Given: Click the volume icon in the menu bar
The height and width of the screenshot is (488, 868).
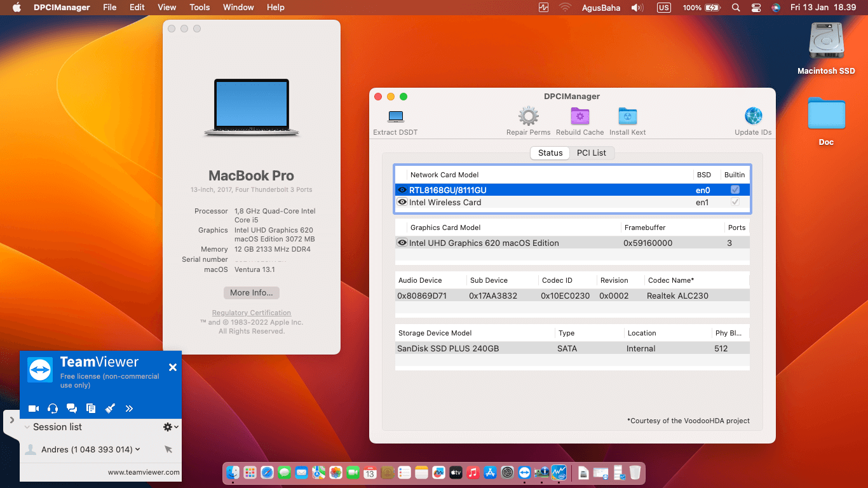Looking at the screenshot, I should pyautogui.click(x=637, y=8).
